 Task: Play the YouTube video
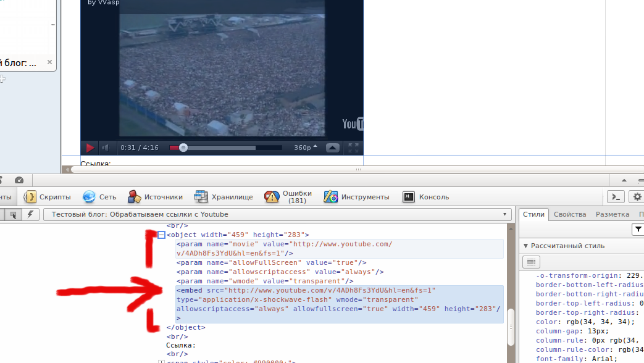coord(90,148)
